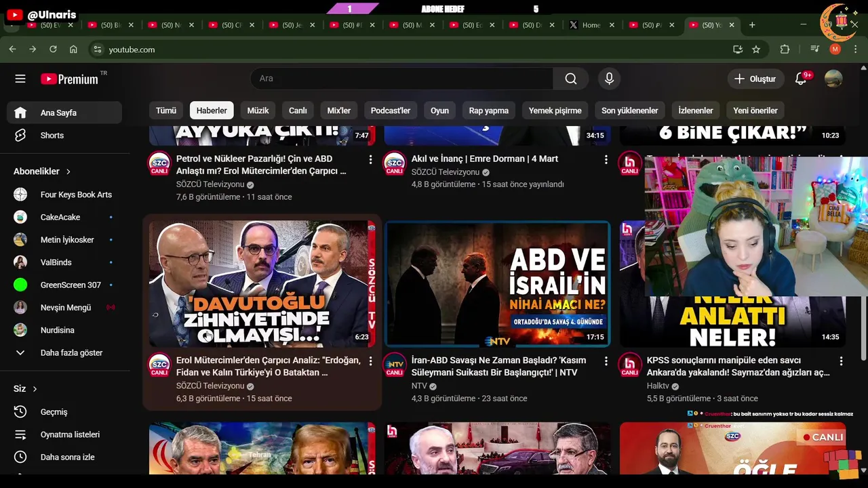Open the İran-ABD Savaşı Ne Zaman Başladı title
Viewport: 868px width, 488px height.
pos(499,367)
